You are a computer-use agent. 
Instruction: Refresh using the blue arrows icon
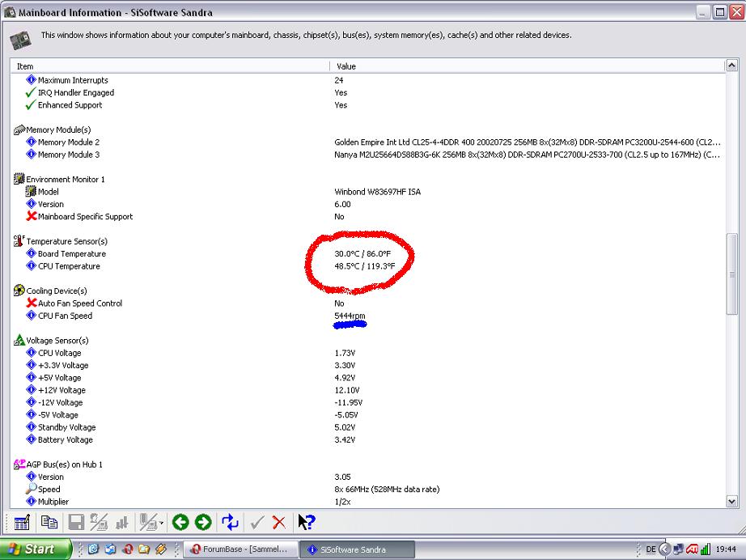coord(231,523)
